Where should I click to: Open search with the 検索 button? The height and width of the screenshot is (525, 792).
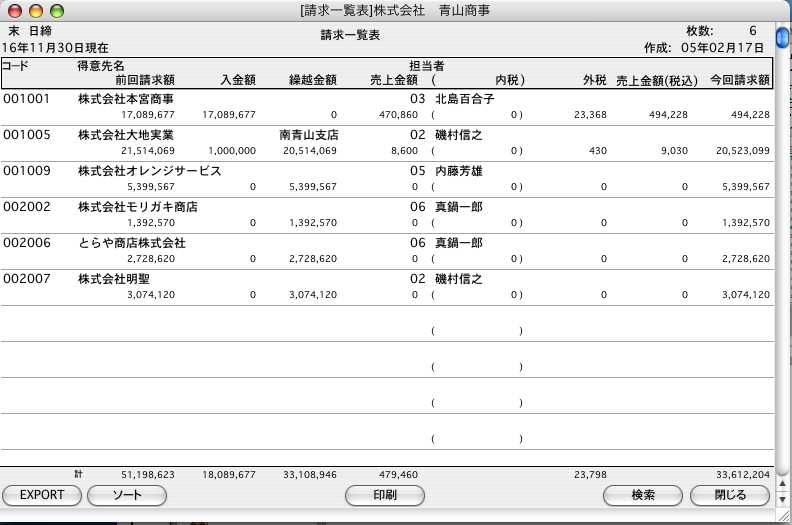(643, 495)
